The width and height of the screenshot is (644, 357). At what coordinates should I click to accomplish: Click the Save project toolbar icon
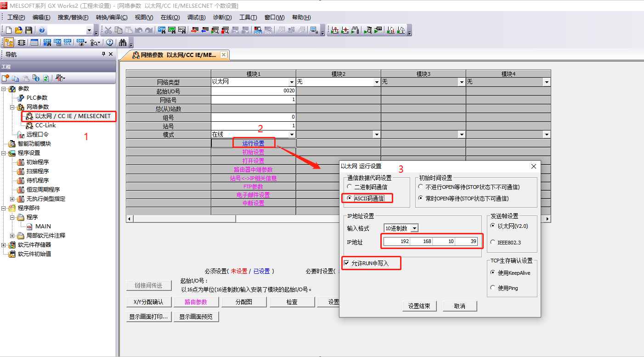28,30
